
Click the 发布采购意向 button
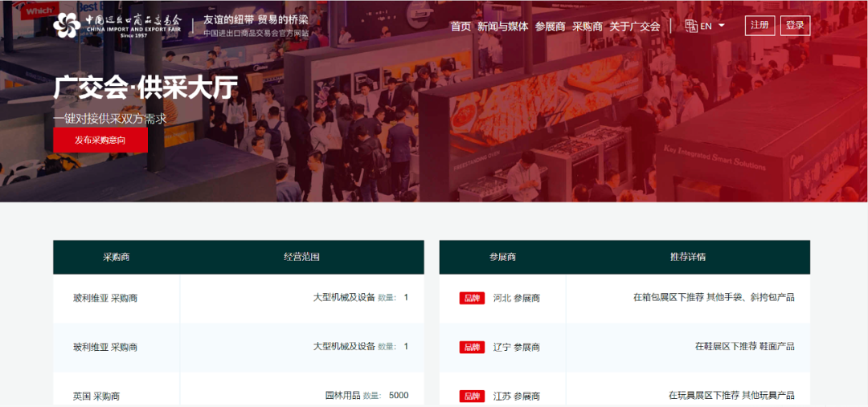[x=100, y=140]
